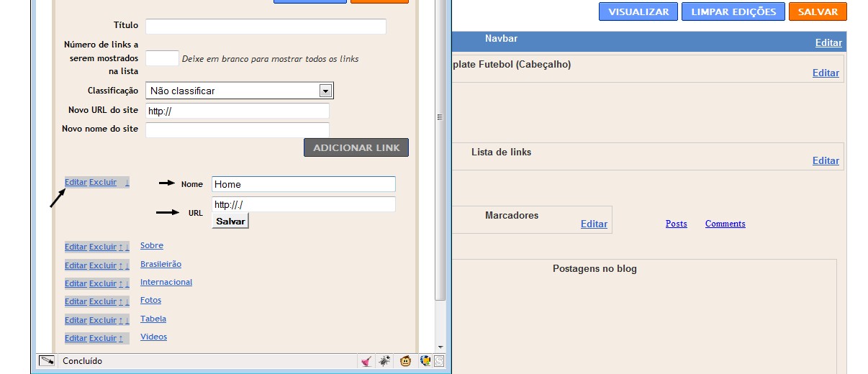Click the 'Novo URL do site' field

pos(237,111)
